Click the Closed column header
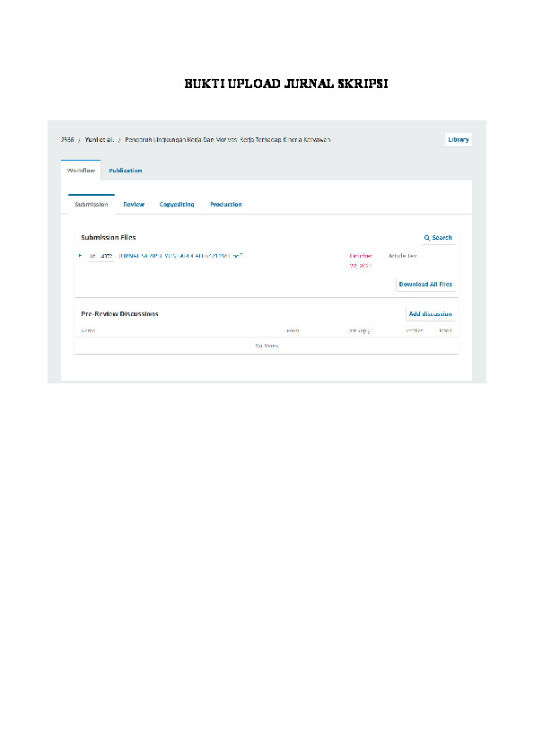 coord(444,330)
